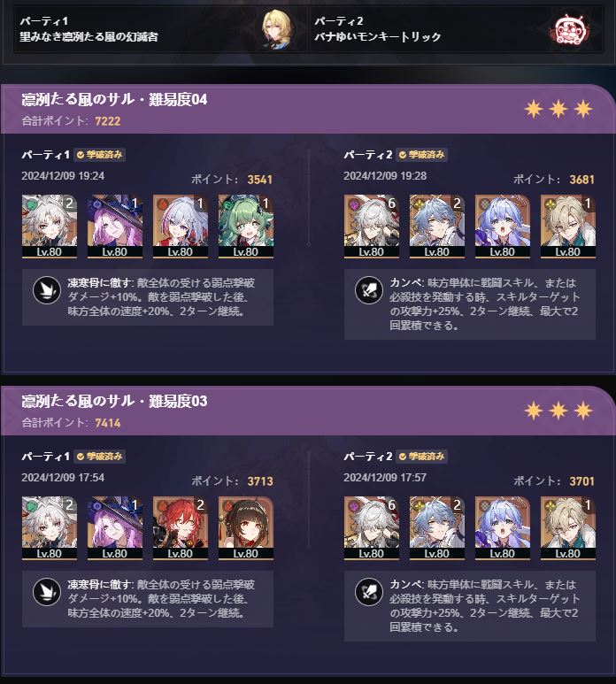
Task: Open the blonde character in 難易度03 party 2
Action: tap(567, 528)
